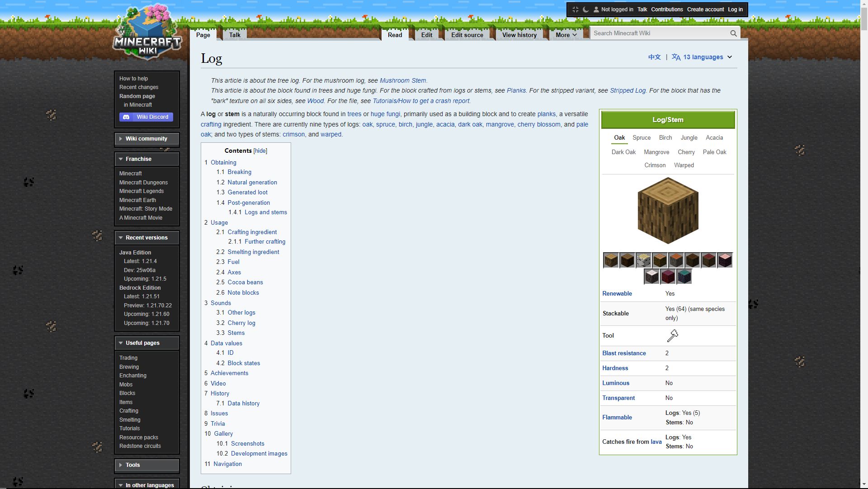Jump to Development images in contents
The height and width of the screenshot is (489, 868).
click(259, 454)
